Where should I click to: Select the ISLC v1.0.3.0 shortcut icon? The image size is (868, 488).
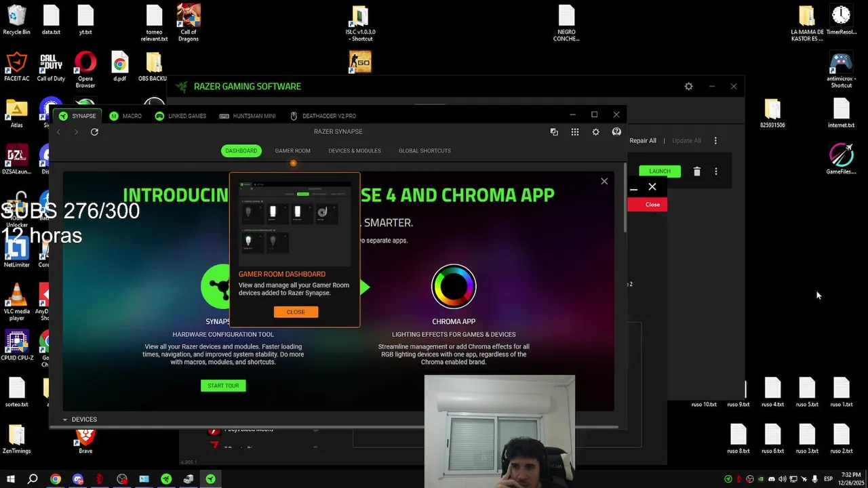pos(360,24)
